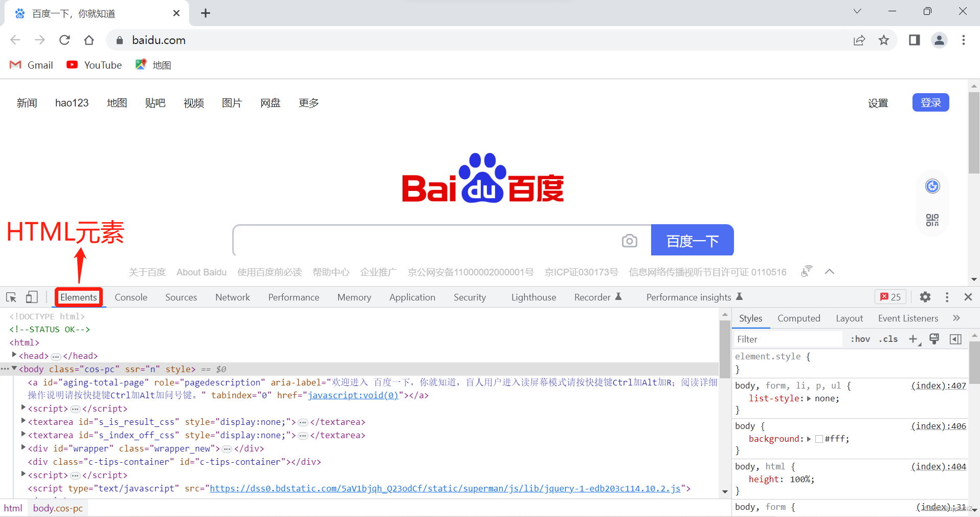
Task: Open the profile avatar icon
Action: coord(940,40)
